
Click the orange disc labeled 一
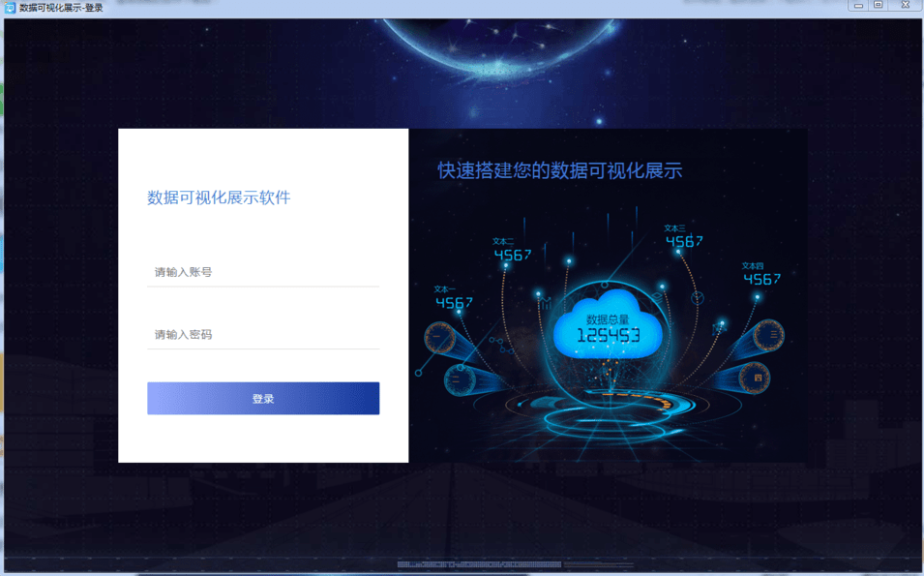click(439, 339)
